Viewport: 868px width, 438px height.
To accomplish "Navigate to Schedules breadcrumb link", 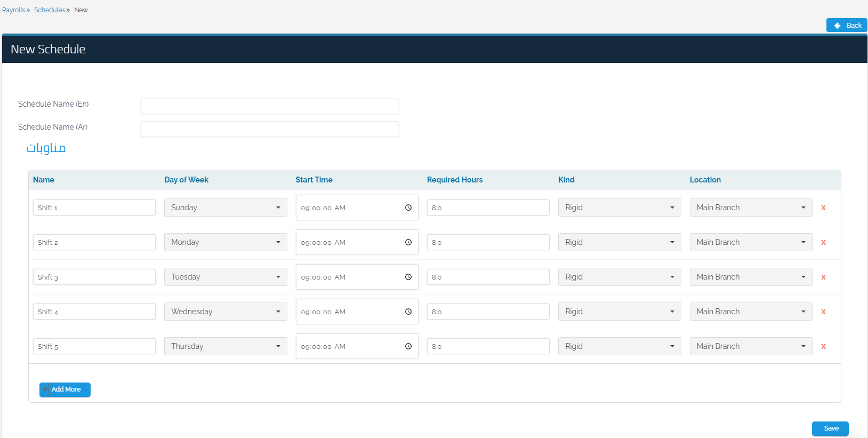I will 50,10.
